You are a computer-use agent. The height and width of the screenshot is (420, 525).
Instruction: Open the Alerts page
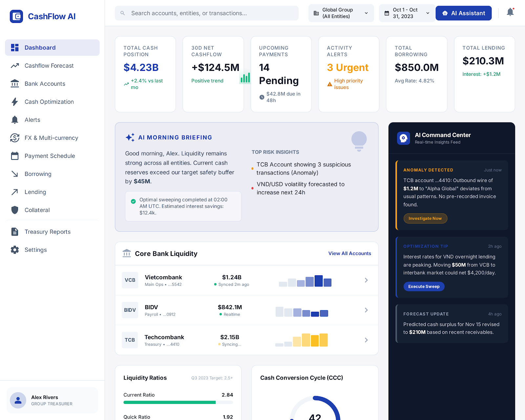pos(52,120)
